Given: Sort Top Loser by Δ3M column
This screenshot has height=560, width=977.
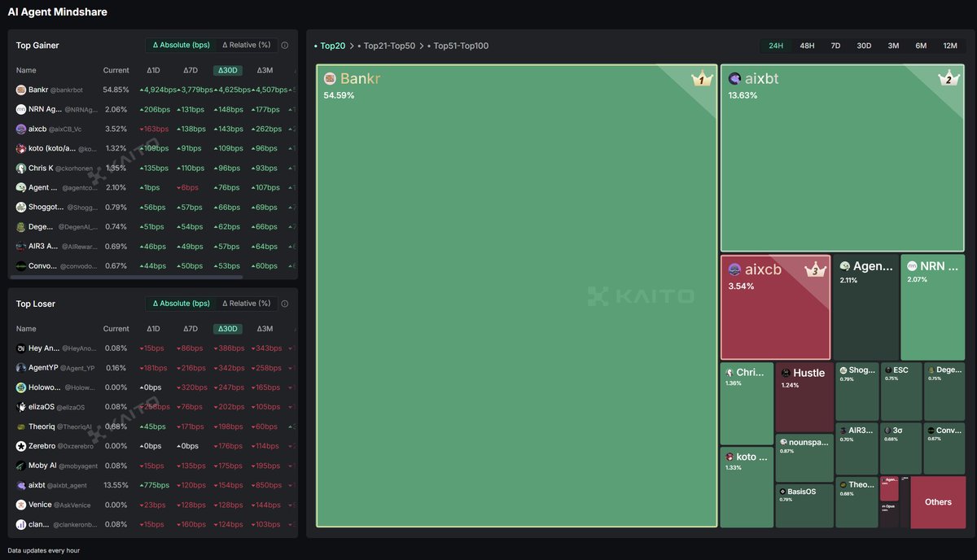Looking at the screenshot, I should click(265, 329).
